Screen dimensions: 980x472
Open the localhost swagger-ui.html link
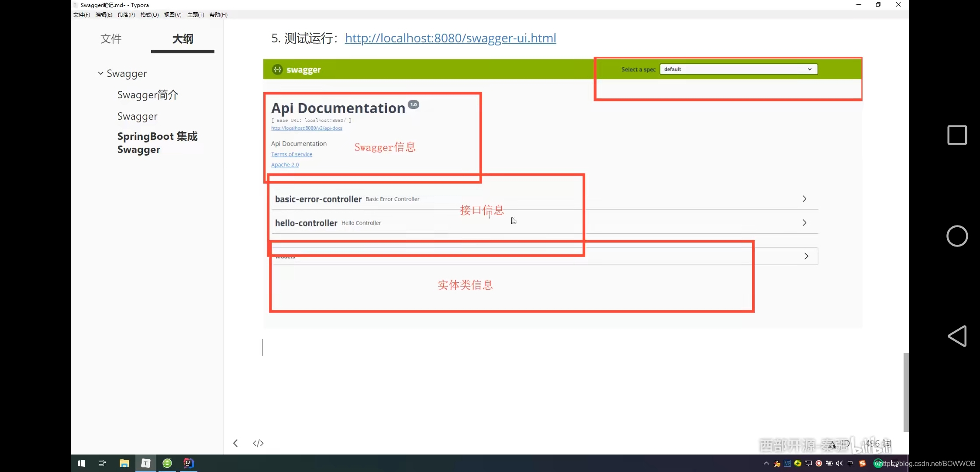450,38
